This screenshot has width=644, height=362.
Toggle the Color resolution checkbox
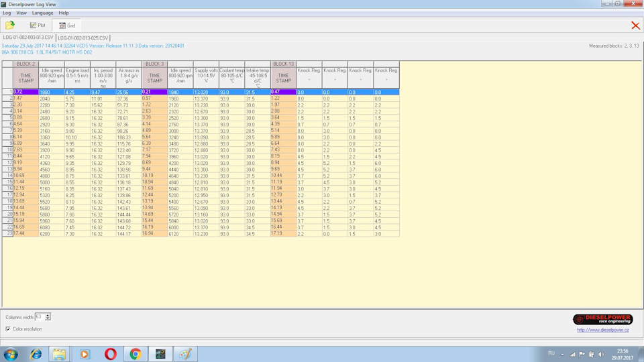(x=8, y=328)
